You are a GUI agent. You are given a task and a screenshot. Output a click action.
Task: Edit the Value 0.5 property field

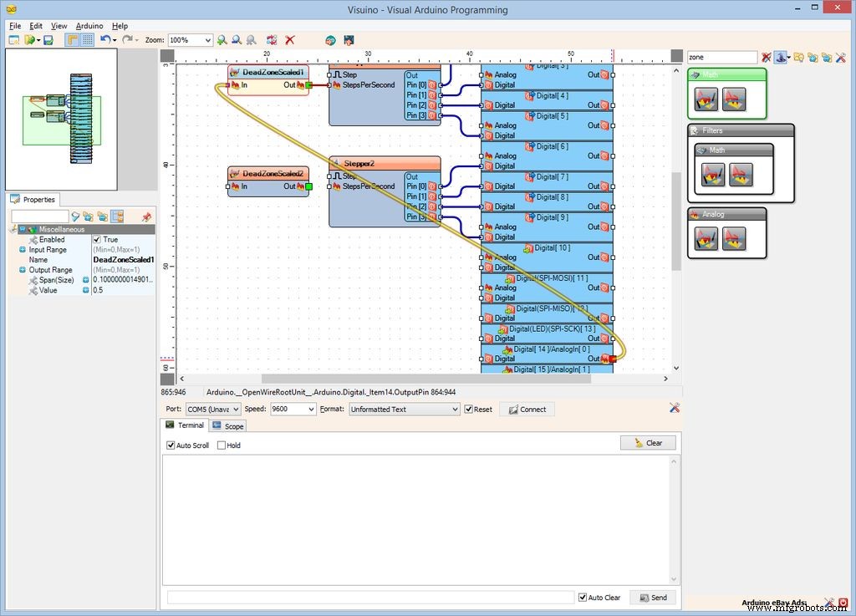(x=117, y=290)
